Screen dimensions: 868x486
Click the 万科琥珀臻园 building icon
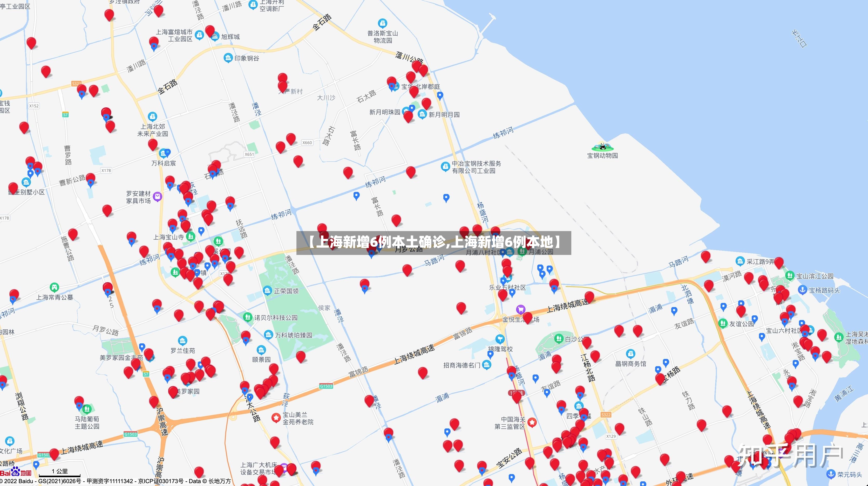(269, 335)
